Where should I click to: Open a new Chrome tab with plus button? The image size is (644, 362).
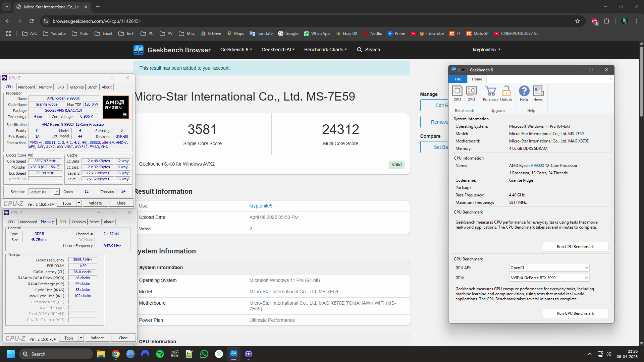(x=98, y=7)
